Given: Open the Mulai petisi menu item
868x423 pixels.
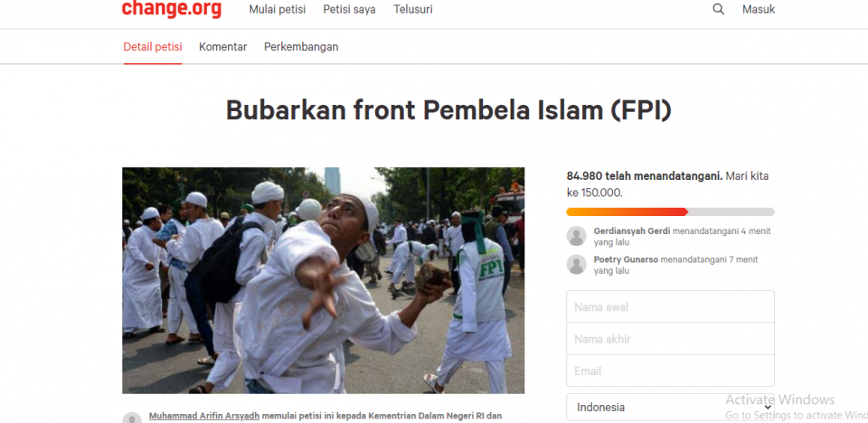Looking at the screenshot, I should click(278, 9).
